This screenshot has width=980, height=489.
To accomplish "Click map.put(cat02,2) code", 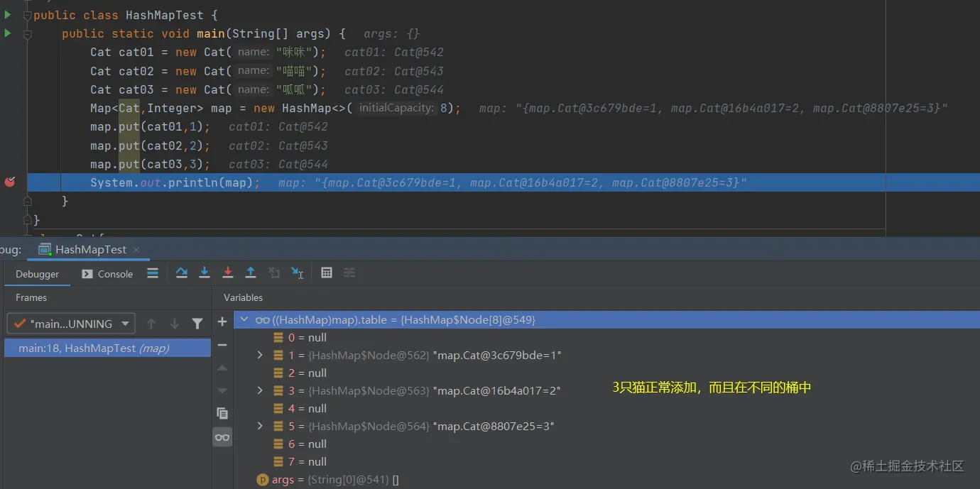I will point(150,145).
